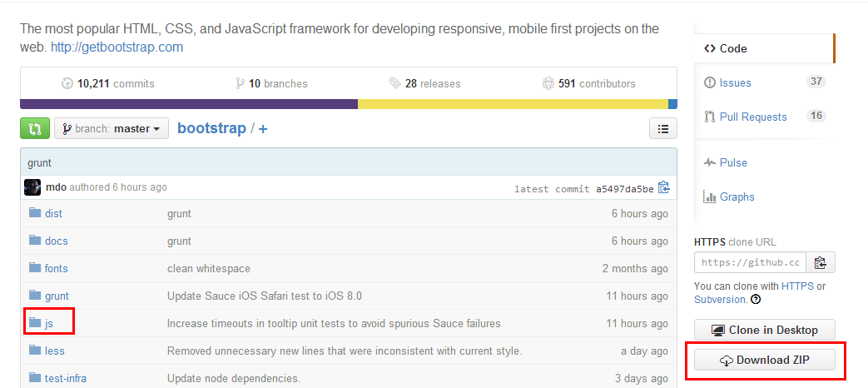Click the Issues count badge 37
Viewport: 868px width, 388px height.
(816, 82)
